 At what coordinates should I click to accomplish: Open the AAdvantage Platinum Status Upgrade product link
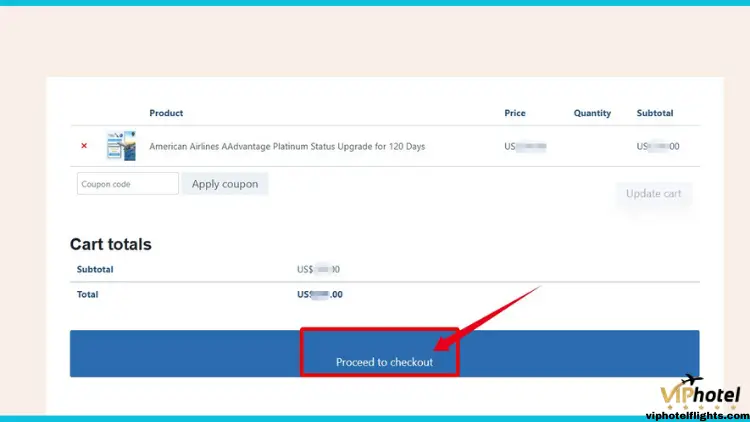pyautogui.click(x=287, y=146)
